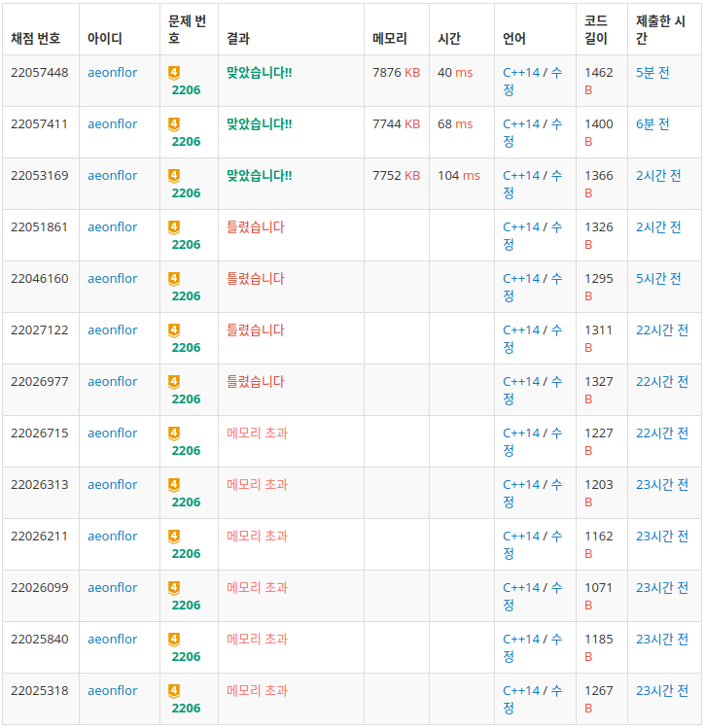Click '22시간 전' time in row 22026715

pos(662,433)
